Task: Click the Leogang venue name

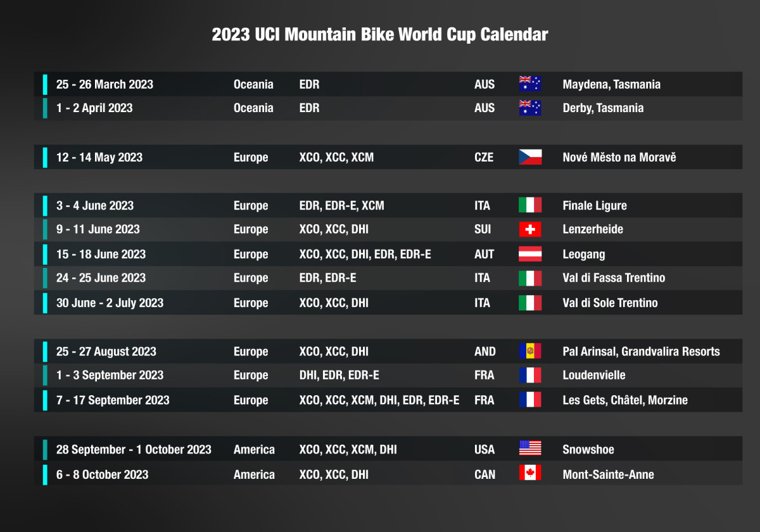Action: [584, 255]
